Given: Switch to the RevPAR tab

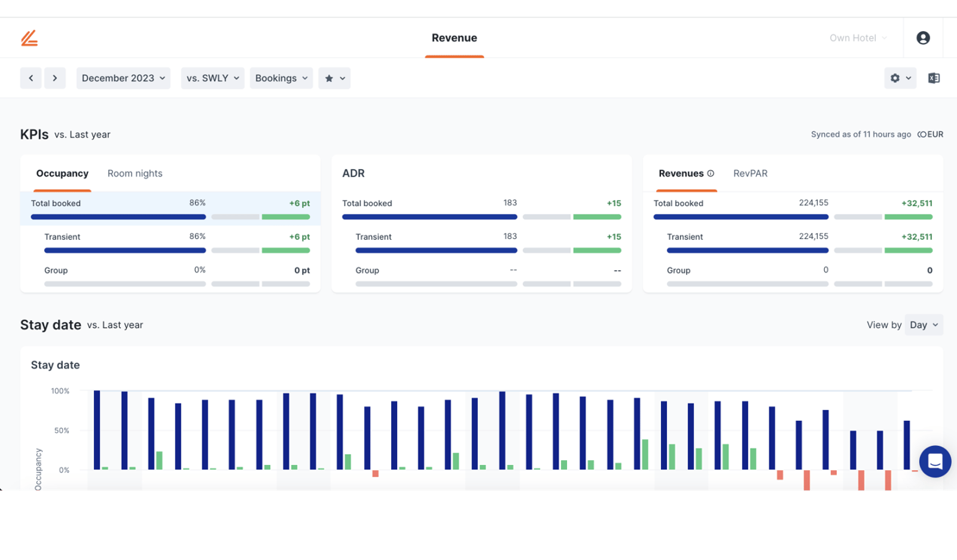Looking at the screenshot, I should coord(750,173).
